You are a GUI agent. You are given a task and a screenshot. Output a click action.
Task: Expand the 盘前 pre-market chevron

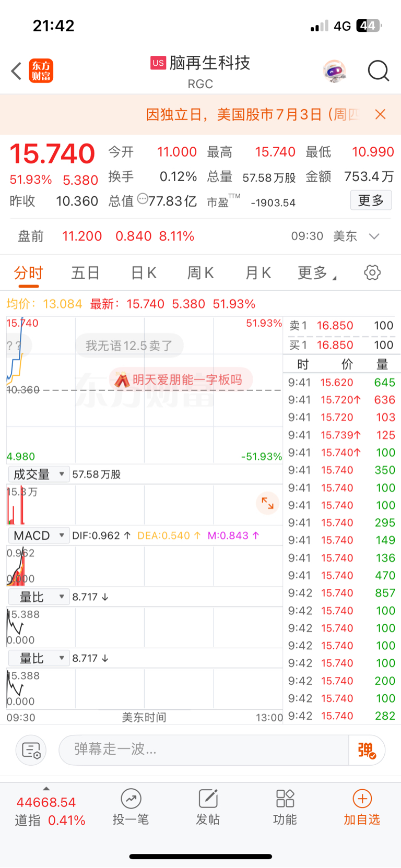[x=374, y=236]
